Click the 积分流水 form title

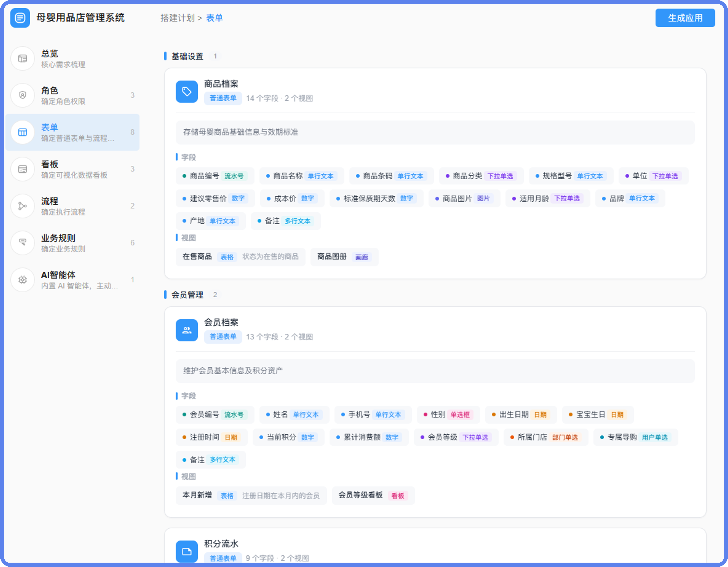coord(221,544)
